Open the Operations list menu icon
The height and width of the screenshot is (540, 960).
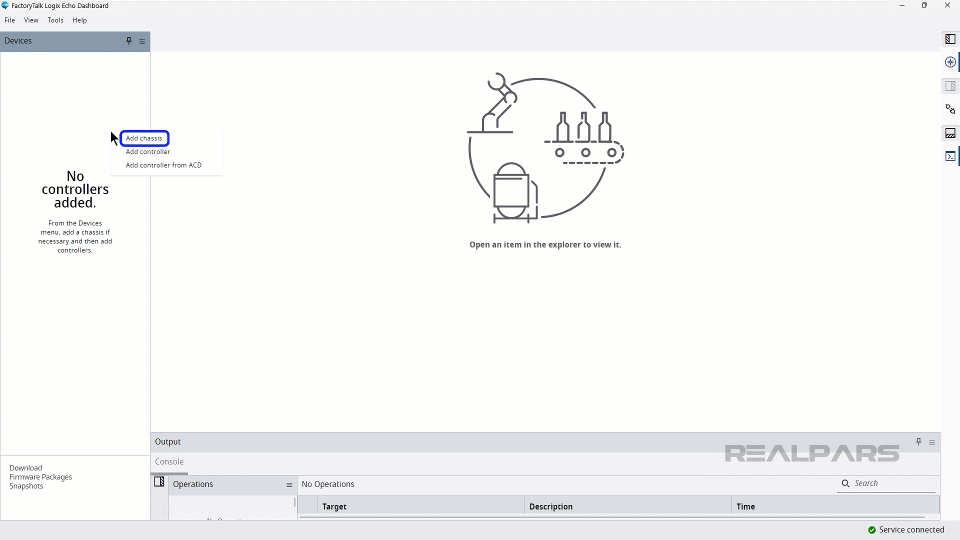[x=289, y=484]
